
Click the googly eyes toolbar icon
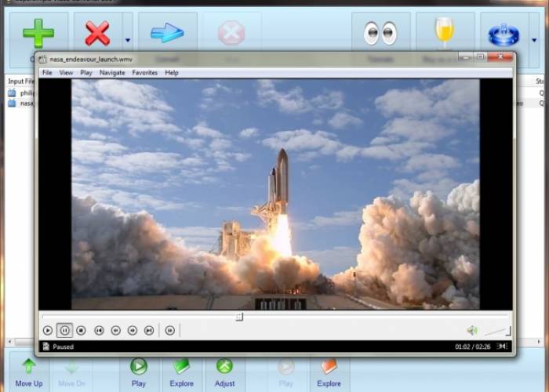380,33
